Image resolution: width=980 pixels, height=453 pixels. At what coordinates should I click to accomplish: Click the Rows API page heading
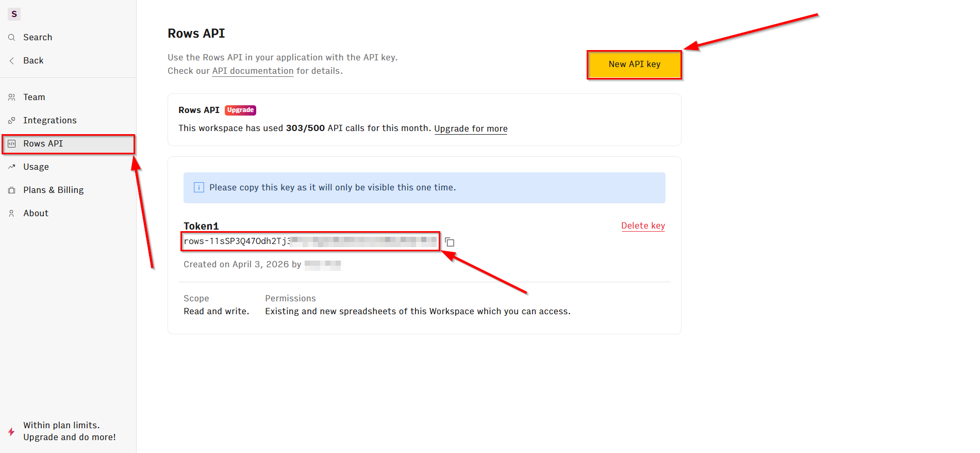coord(196,34)
